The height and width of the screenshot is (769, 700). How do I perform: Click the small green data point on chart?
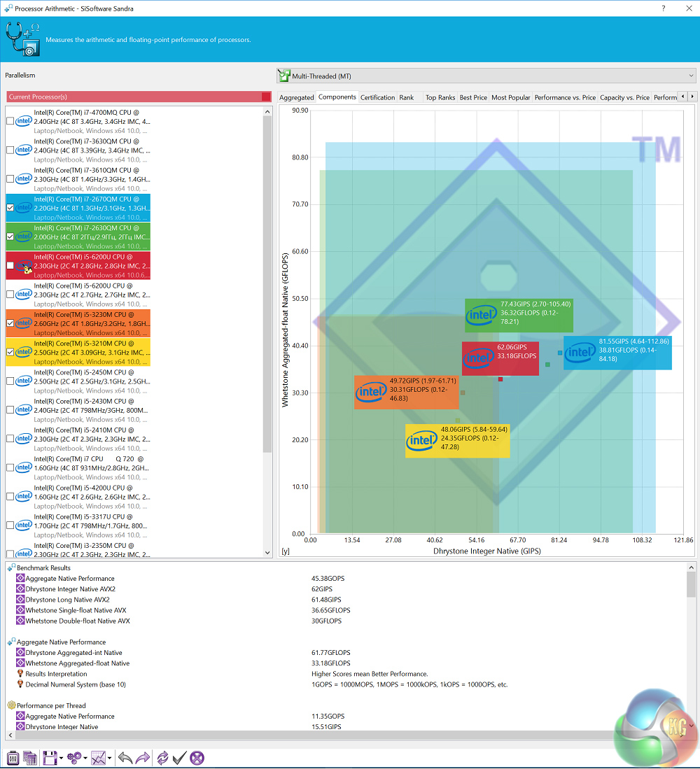pos(547,365)
